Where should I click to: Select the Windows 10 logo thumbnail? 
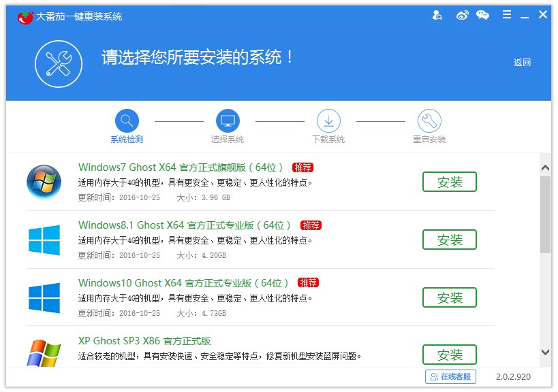44,297
